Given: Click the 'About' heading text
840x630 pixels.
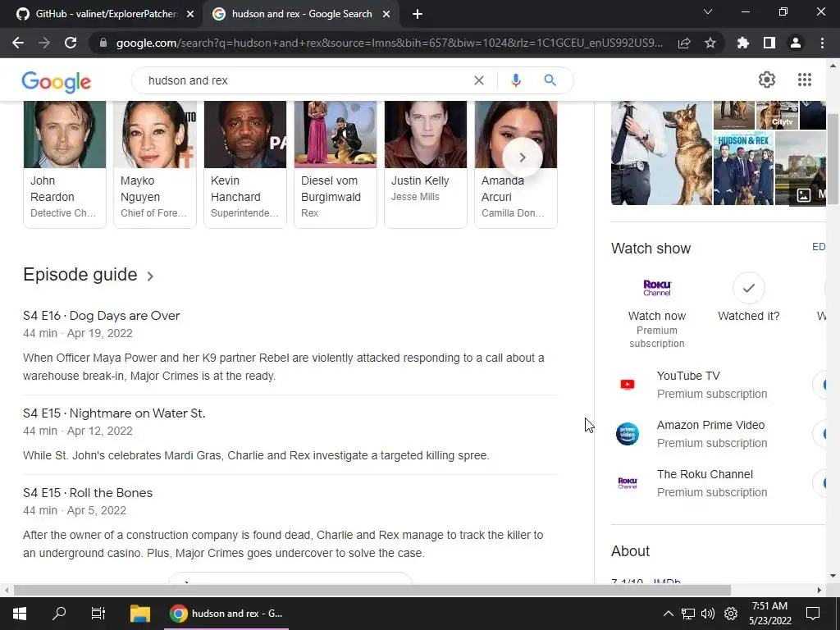Looking at the screenshot, I should 631,551.
